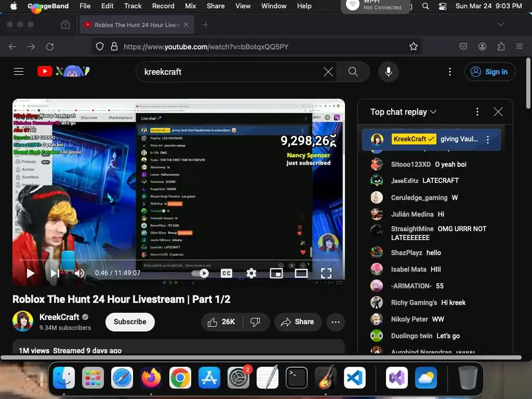
Task: Open the File menu
Action: pyautogui.click(x=85, y=6)
